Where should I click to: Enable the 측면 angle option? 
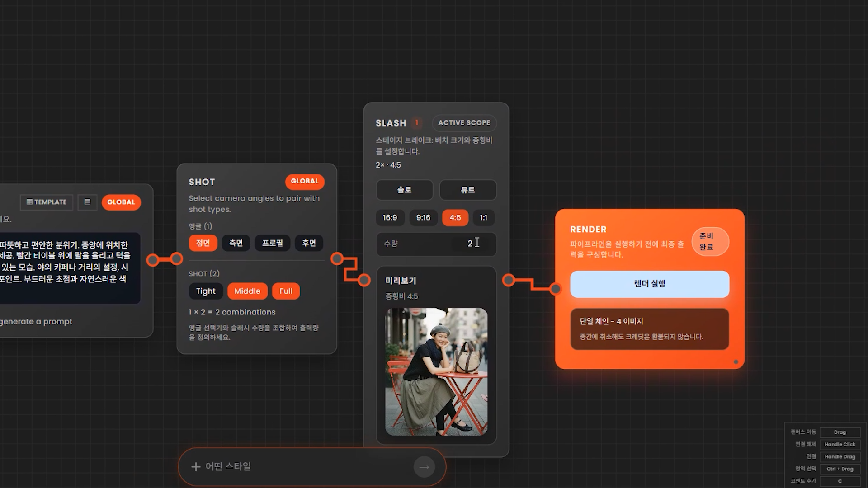(x=236, y=243)
